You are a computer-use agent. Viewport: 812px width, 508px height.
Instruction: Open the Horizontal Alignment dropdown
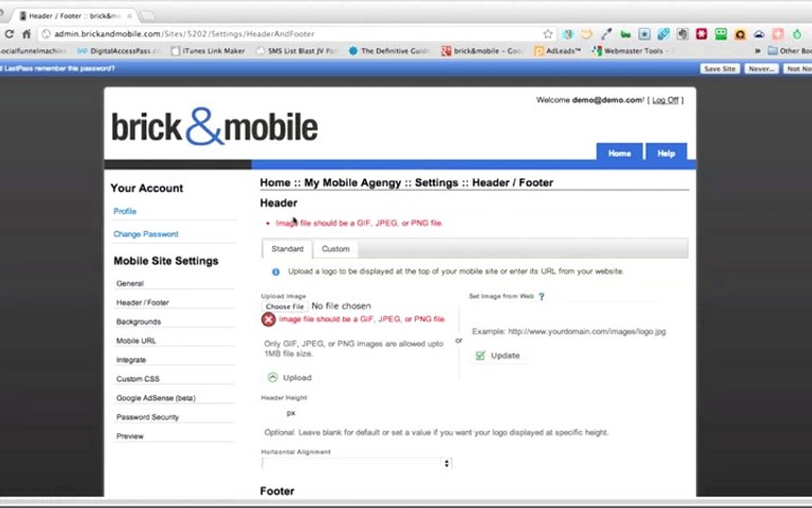(x=357, y=464)
